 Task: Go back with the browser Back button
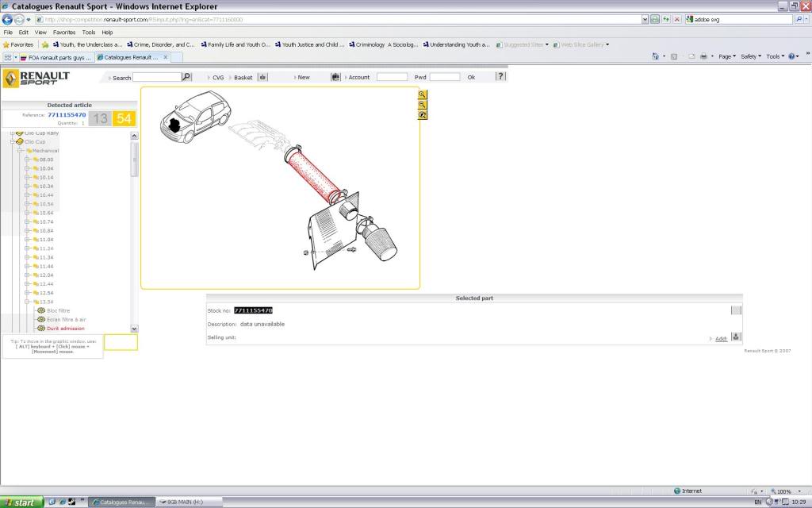7,19
